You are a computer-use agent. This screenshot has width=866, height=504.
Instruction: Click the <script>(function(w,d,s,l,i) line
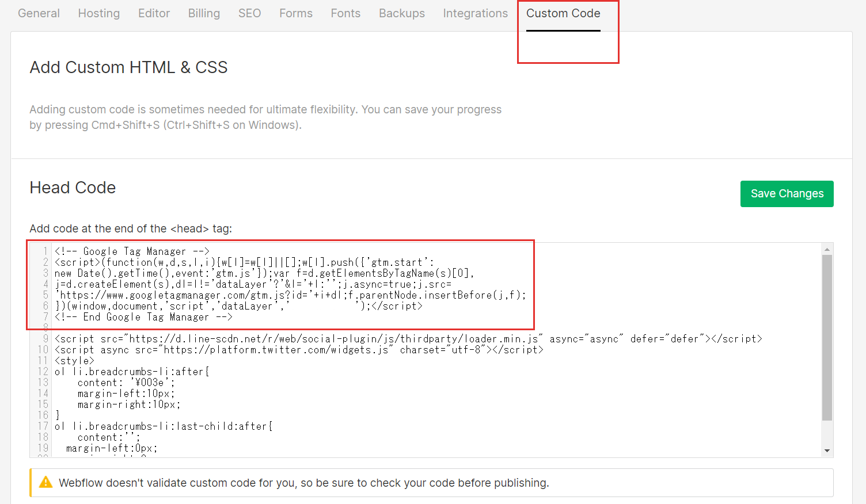(245, 262)
